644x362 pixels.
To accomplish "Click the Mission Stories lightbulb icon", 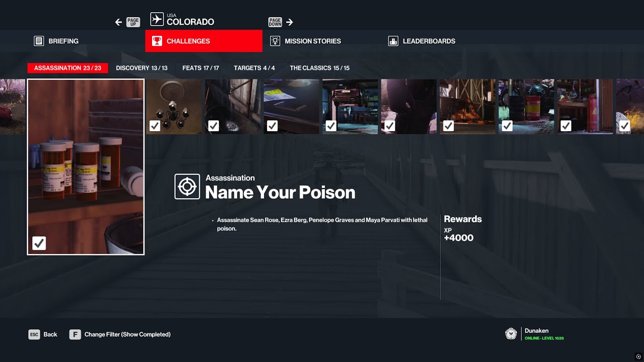I will click(x=275, y=41).
